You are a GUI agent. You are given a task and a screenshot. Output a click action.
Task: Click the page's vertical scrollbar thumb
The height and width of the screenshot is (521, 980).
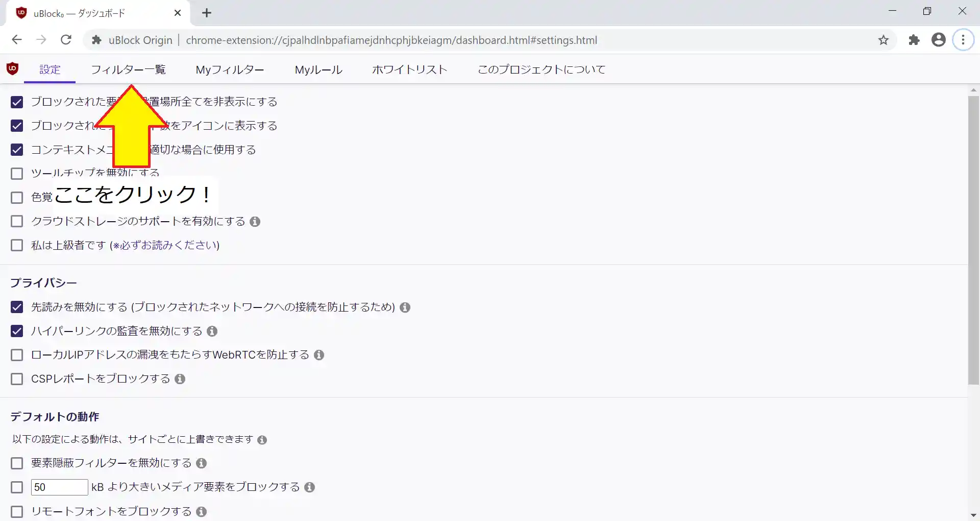coord(973,240)
